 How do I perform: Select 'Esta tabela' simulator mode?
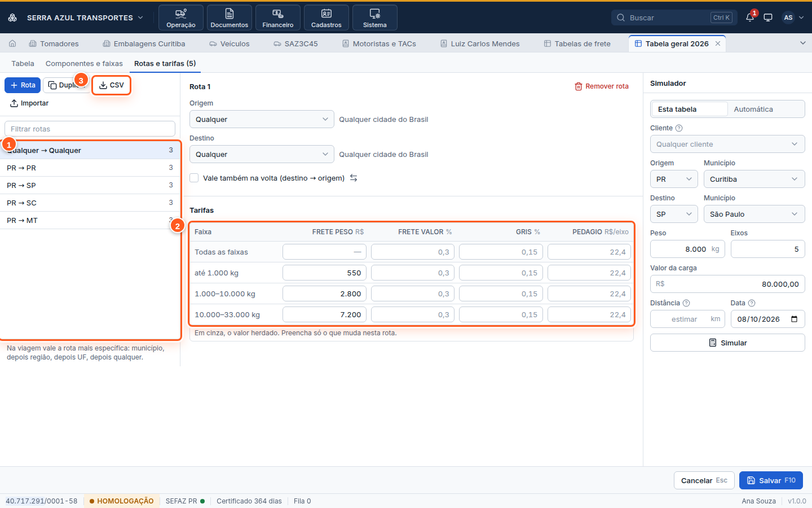[x=689, y=109]
